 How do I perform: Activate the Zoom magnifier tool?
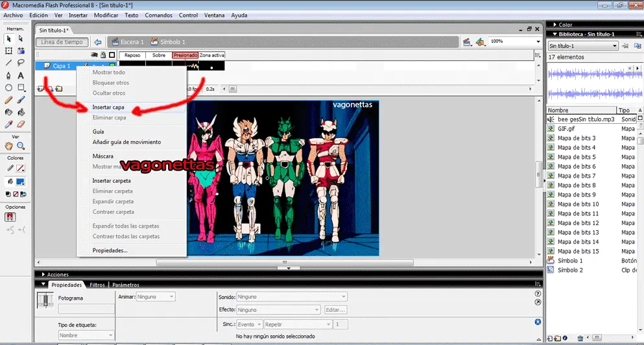click(21, 146)
